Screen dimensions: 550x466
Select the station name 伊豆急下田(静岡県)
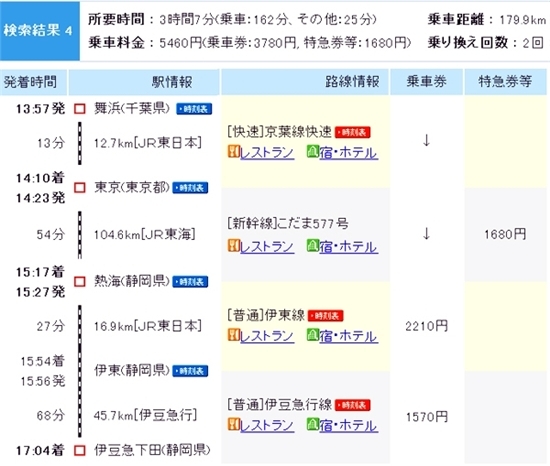pos(152,450)
